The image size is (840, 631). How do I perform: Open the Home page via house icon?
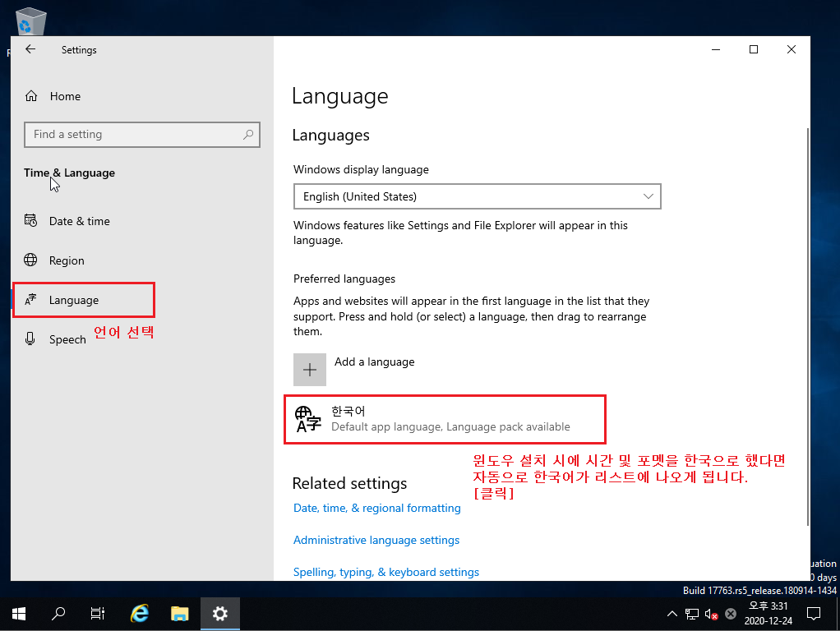31,96
